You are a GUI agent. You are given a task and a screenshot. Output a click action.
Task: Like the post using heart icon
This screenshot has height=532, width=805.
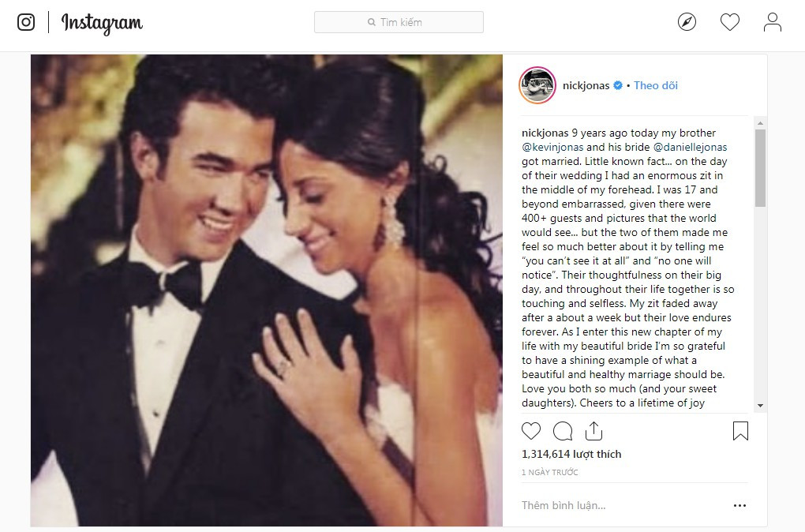point(531,431)
